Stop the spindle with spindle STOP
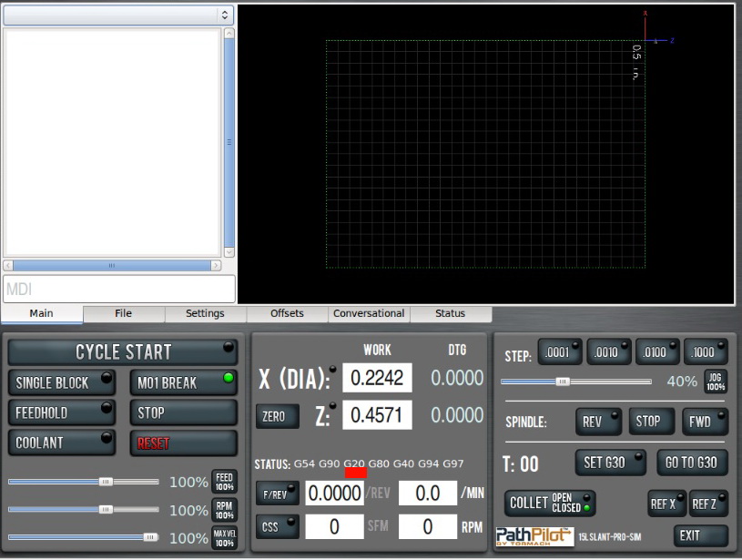Viewport: 742px width, 560px height. pyautogui.click(x=651, y=422)
